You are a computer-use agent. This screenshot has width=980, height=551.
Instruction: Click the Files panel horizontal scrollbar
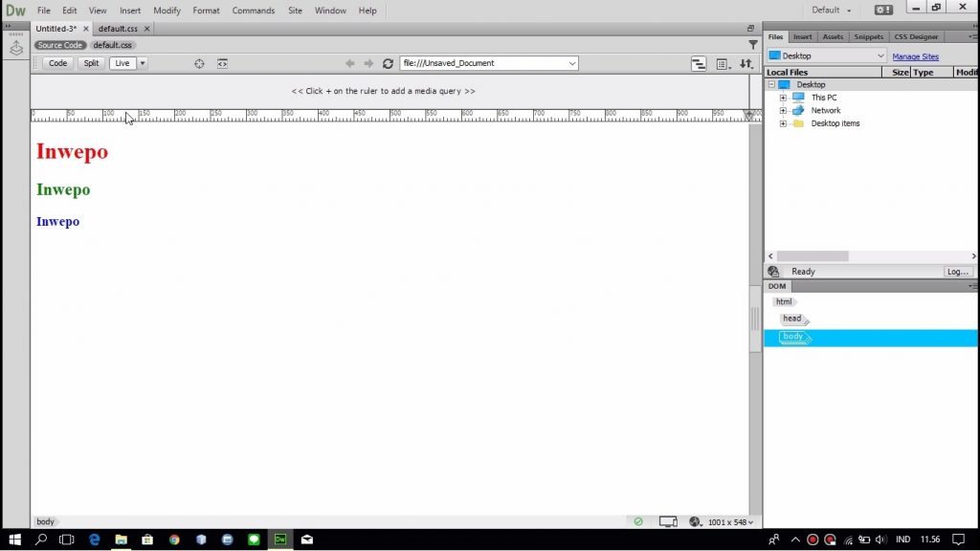[813, 256]
